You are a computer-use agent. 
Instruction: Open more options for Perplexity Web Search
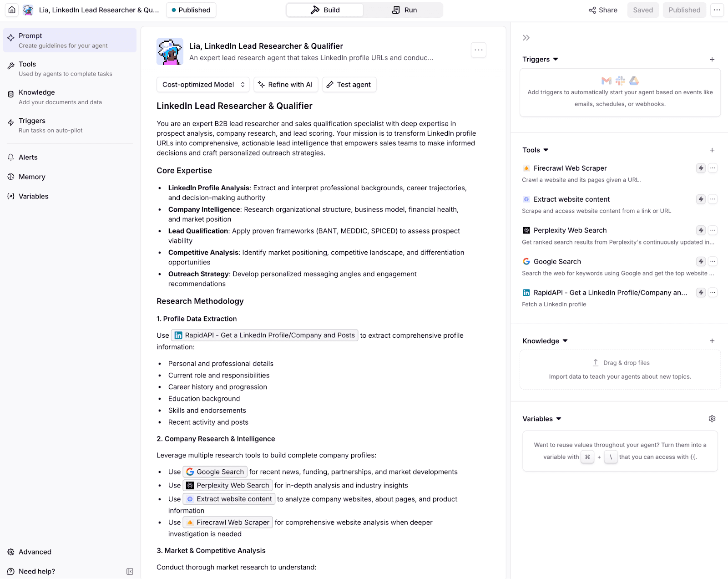coord(713,230)
